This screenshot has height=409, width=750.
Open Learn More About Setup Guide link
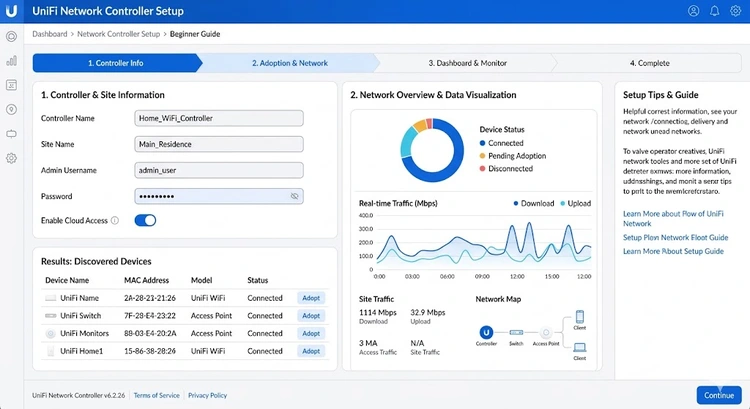[x=673, y=251]
